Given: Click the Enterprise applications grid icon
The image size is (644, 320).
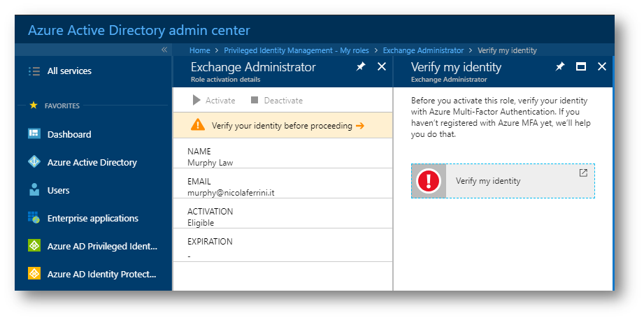Looking at the screenshot, I should tap(34, 217).
